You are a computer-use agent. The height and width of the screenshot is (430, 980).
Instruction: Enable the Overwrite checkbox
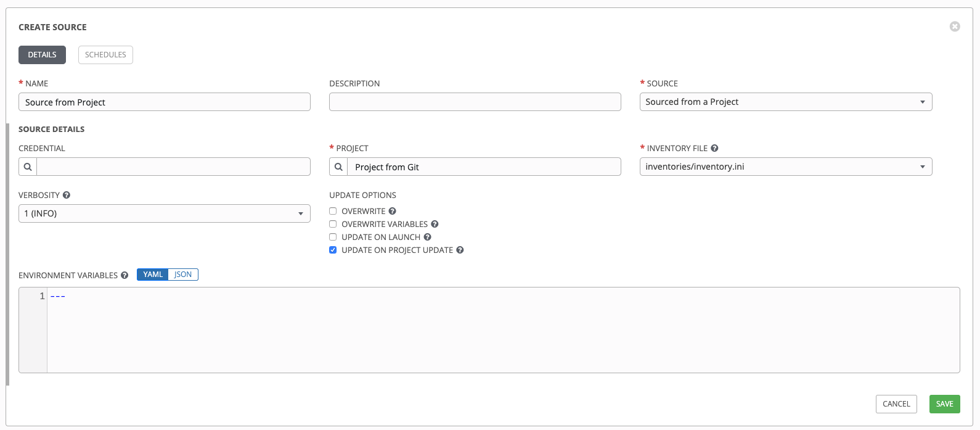pyautogui.click(x=333, y=211)
